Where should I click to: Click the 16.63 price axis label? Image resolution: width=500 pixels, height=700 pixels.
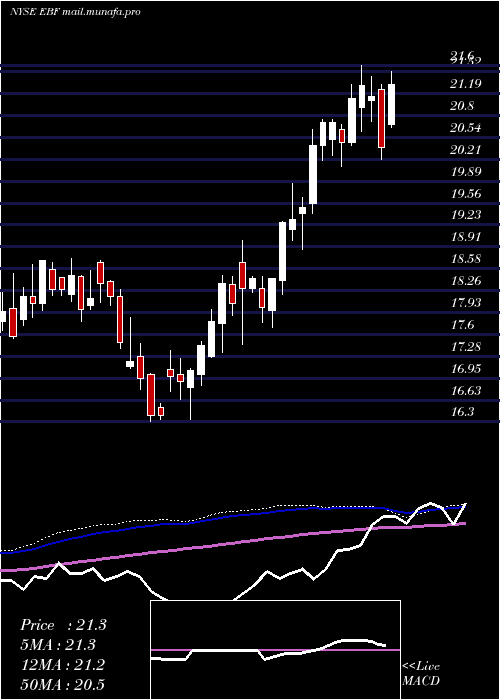point(466,391)
